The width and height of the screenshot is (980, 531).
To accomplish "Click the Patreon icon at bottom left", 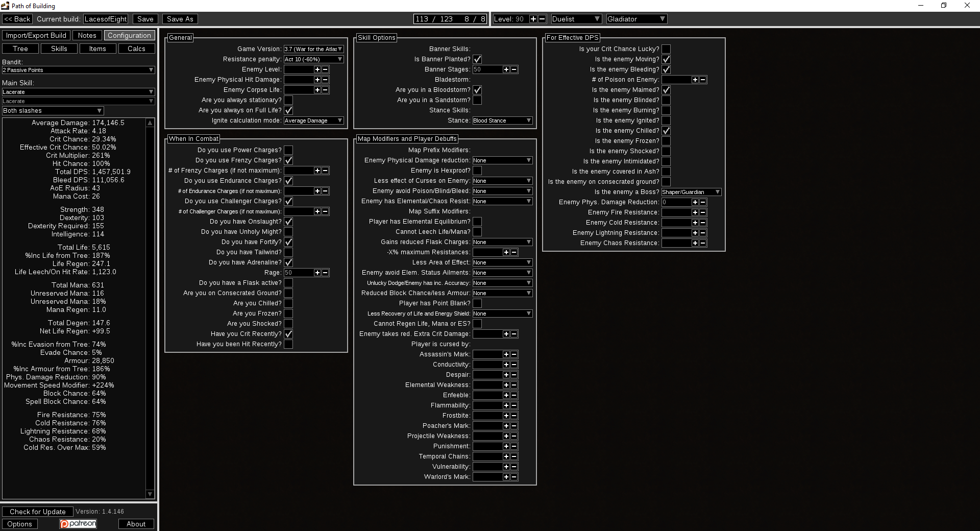I will coord(78,523).
